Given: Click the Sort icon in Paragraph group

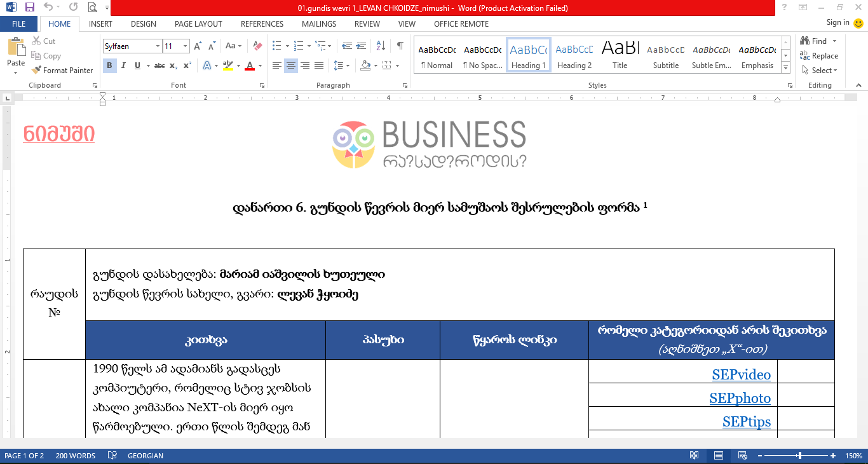Looking at the screenshot, I should pyautogui.click(x=381, y=46).
